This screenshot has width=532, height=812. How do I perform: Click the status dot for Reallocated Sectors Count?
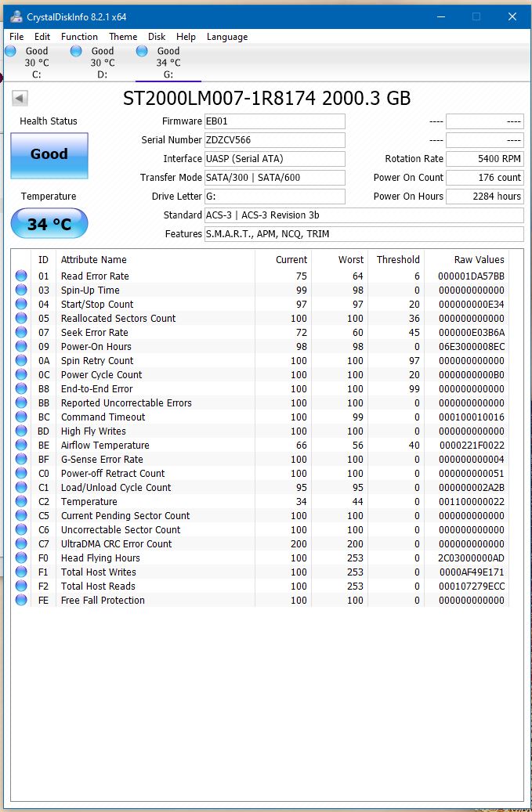21,318
